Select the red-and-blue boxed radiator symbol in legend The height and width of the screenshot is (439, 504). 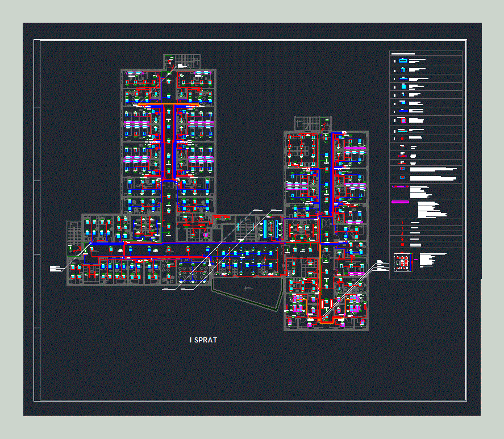[x=402, y=168]
